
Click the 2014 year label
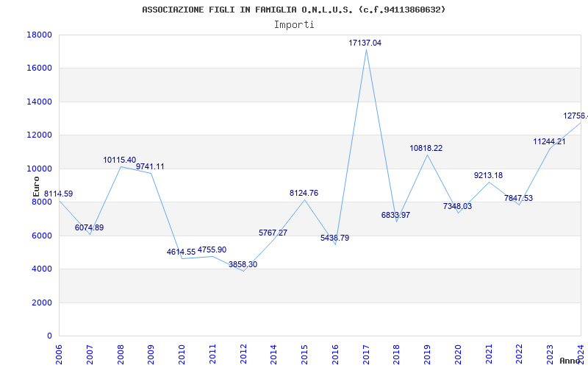pos(273,354)
